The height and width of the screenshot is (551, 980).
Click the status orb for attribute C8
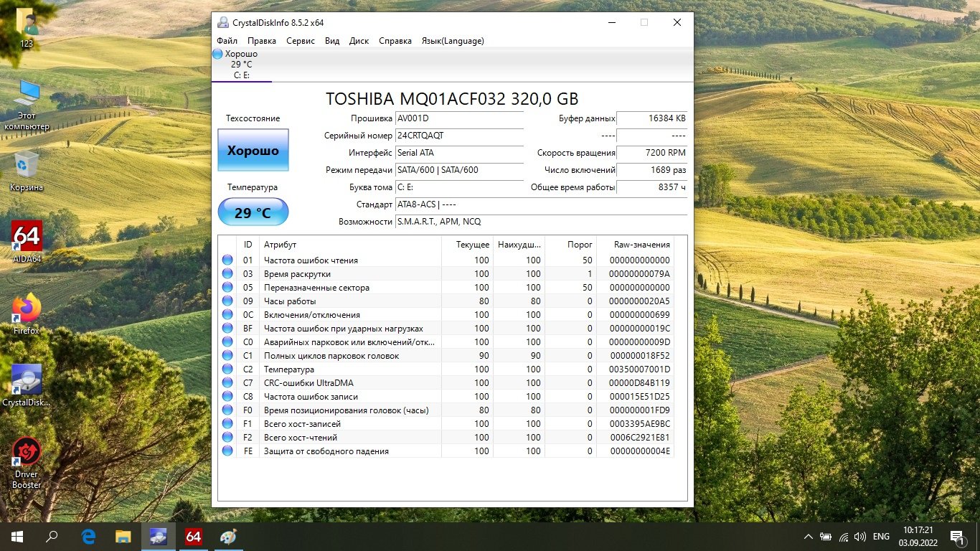tap(227, 397)
